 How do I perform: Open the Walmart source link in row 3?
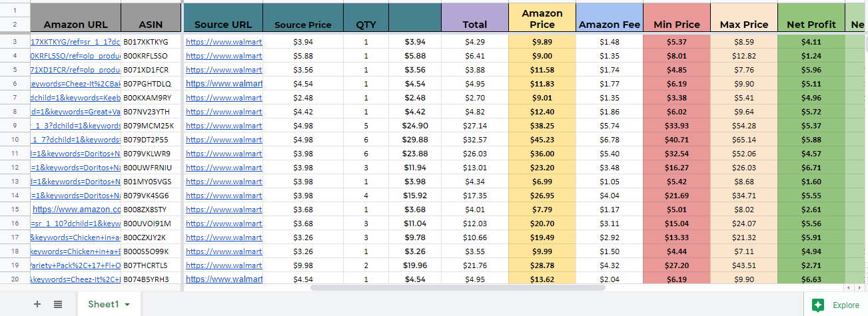tap(224, 42)
